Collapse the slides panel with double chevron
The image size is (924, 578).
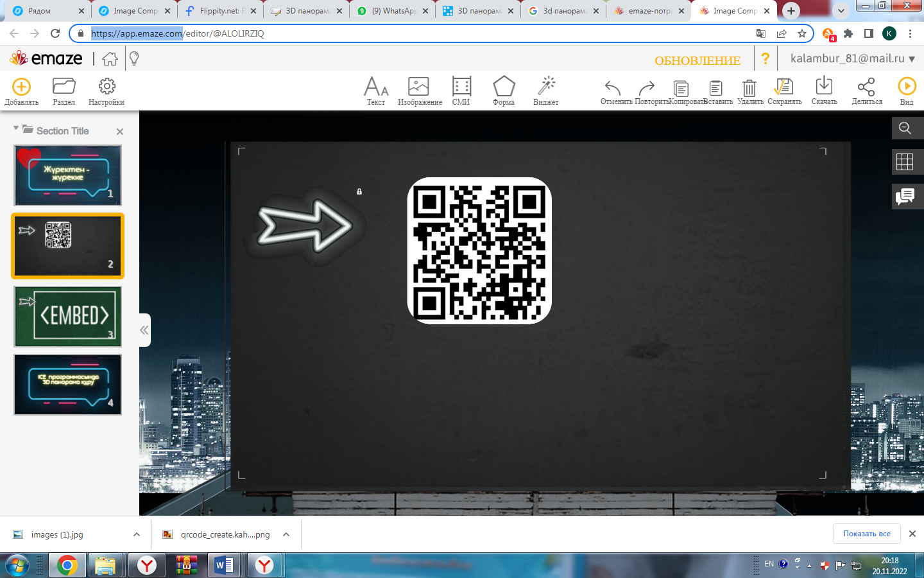tap(144, 330)
